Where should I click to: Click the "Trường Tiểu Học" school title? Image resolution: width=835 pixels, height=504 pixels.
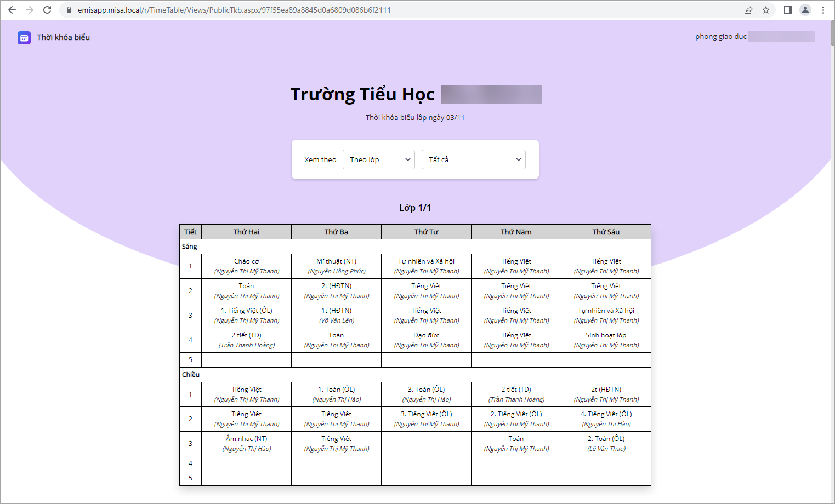tap(362, 94)
